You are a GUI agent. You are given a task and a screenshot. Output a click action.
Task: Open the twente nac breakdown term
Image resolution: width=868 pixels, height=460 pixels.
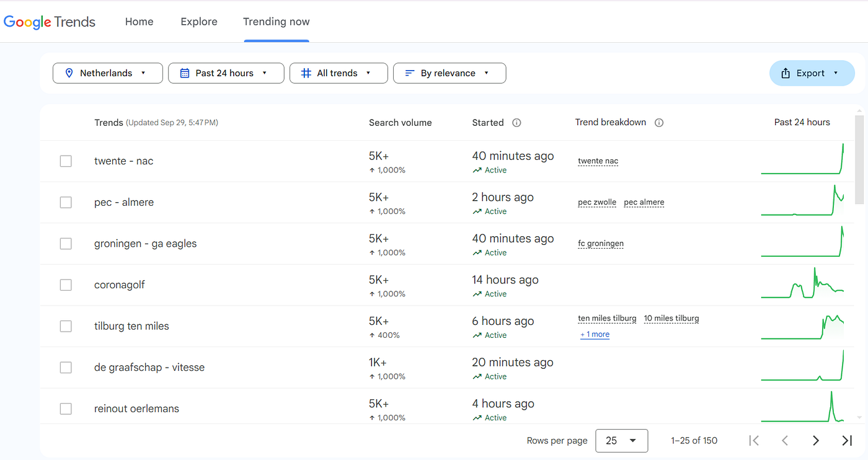point(598,161)
